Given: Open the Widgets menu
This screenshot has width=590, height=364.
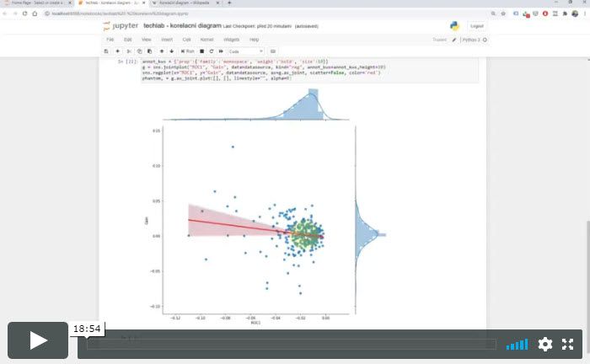Looking at the screenshot, I should point(232,40).
